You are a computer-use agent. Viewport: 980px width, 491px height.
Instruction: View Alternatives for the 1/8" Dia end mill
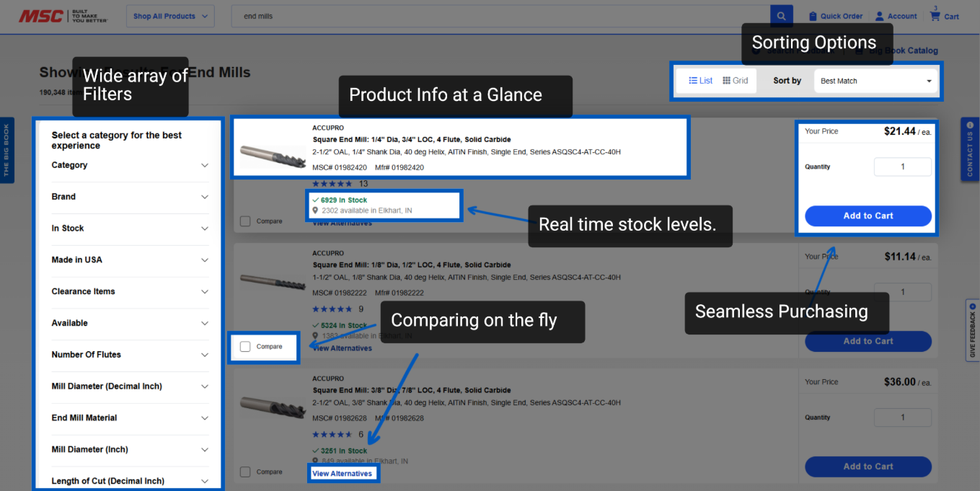click(343, 348)
